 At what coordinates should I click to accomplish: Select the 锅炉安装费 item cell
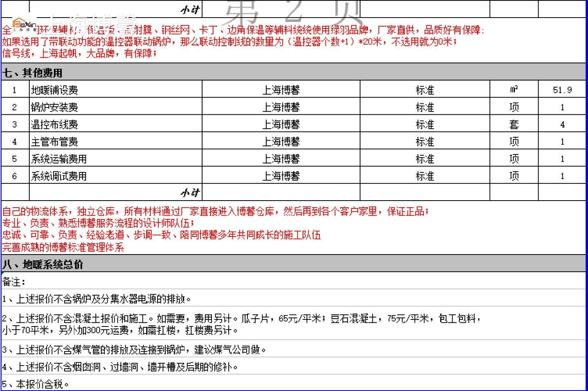pyautogui.click(x=116, y=107)
